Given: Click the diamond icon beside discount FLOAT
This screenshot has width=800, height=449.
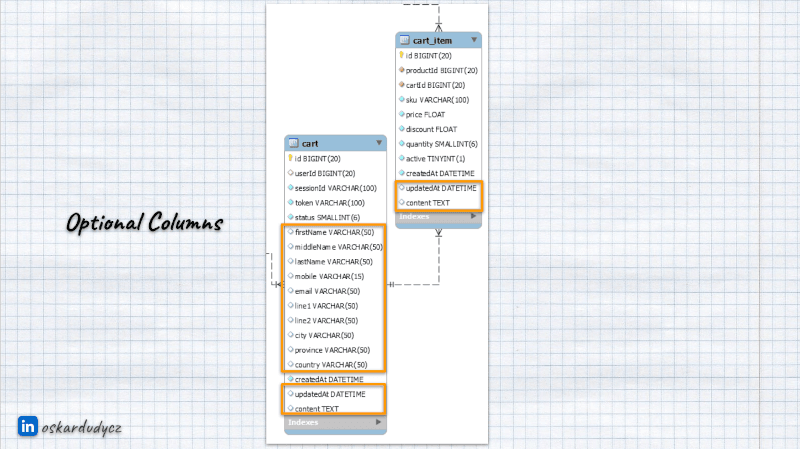Looking at the screenshot, I should pyautogui.click(x=402, y=129).
